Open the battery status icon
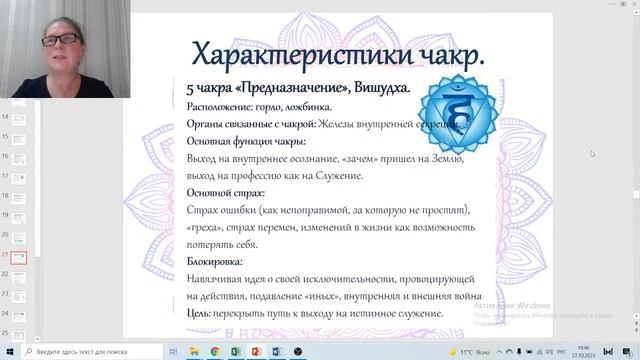This screenshot has height=360, width=640. point(529,351)
